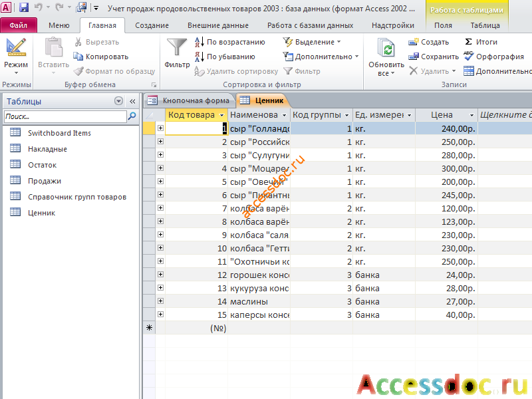
Task: Switch to the Внешние данные ribbon tab
Action: 218,25
